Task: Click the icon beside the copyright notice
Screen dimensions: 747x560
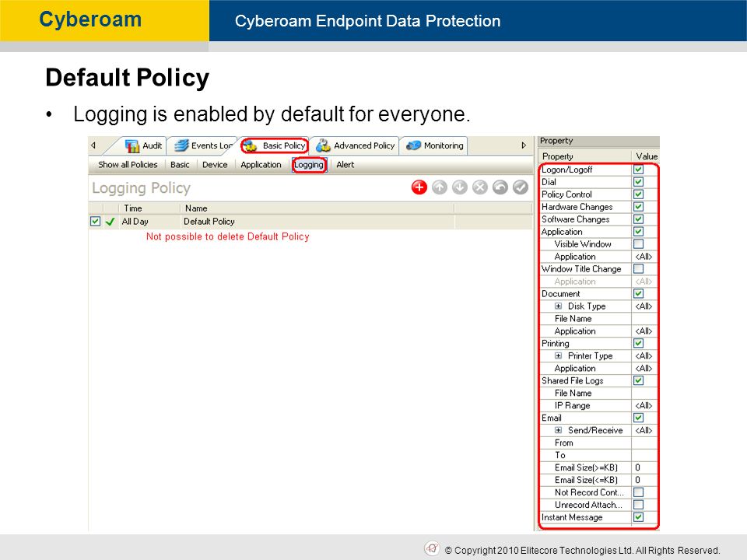Action: pyautogui.click(x=432, y=548)
